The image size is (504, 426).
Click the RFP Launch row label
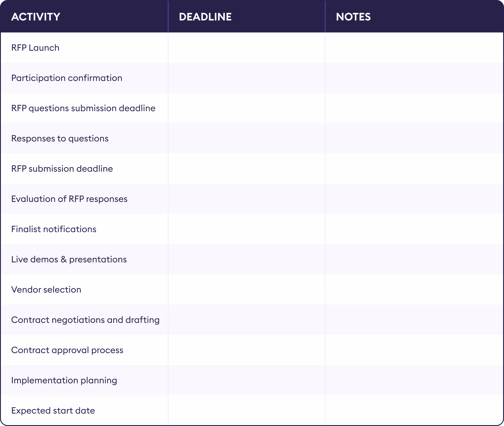(35, 48)
